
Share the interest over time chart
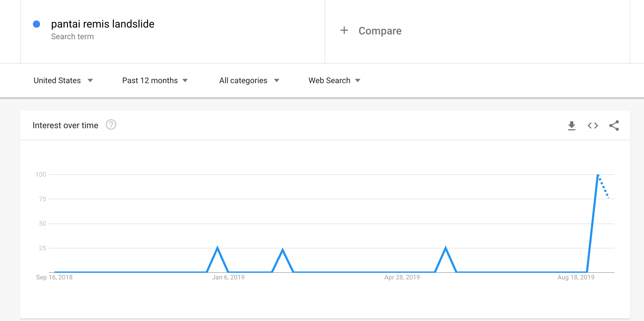(x=614, y=126)
